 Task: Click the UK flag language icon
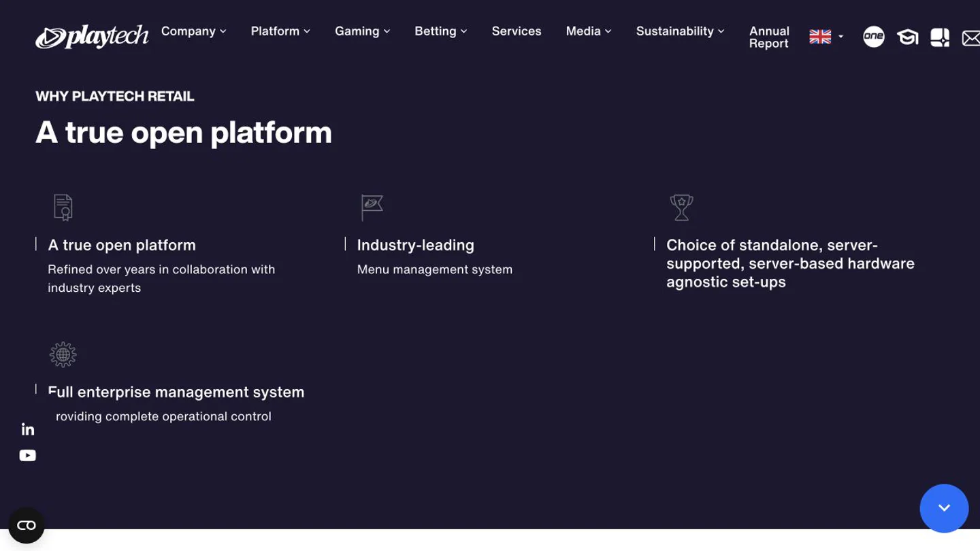tap(820, 37)
